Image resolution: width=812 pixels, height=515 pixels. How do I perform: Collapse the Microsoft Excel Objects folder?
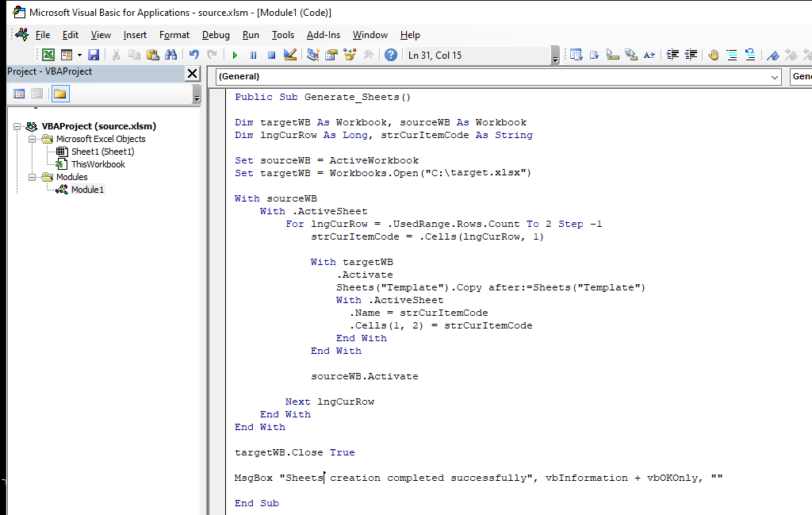33,139
